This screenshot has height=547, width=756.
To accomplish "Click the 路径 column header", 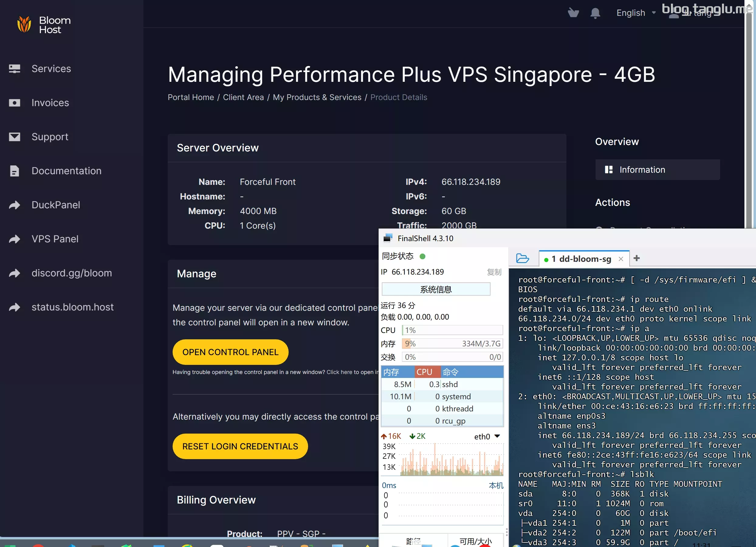I will [x=413, y=541].
